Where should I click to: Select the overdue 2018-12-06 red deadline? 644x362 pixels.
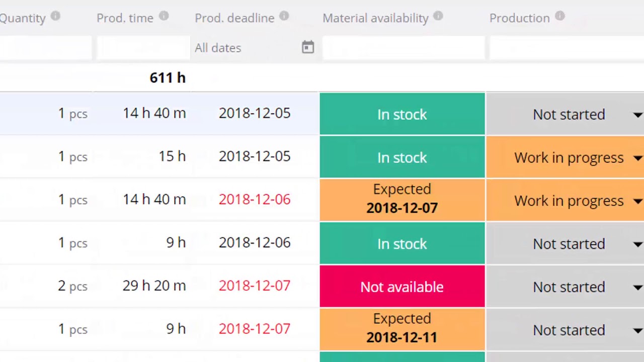click(x=255, y=199)
